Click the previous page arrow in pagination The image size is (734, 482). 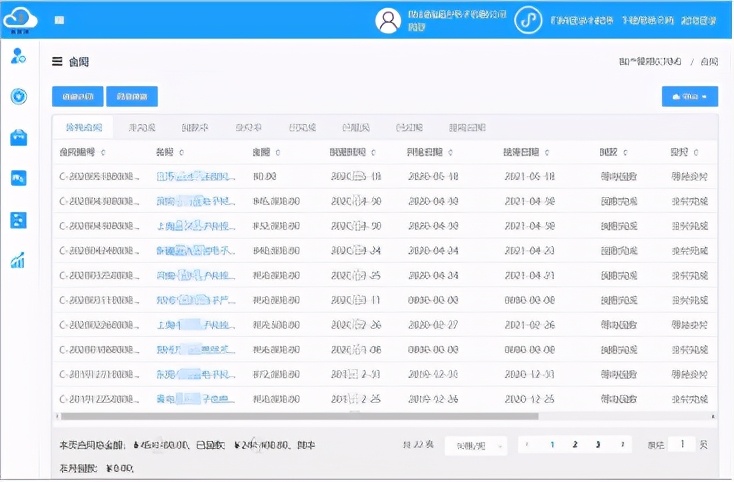(x=528, y=445)
